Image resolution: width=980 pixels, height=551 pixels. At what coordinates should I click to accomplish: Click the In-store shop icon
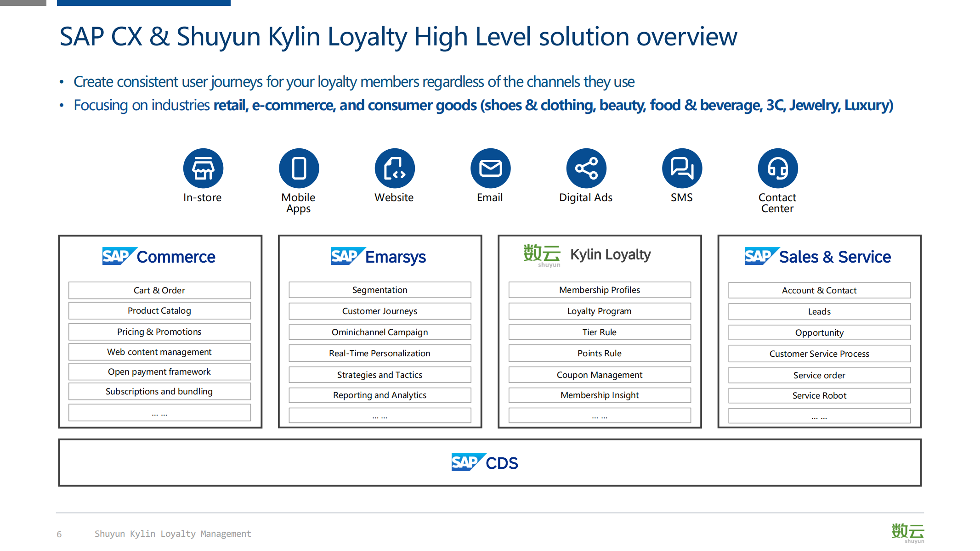[x=203, y=168]
